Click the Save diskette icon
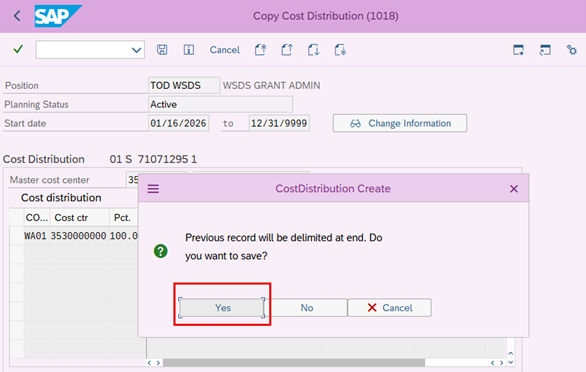 [x=162, y=50]
